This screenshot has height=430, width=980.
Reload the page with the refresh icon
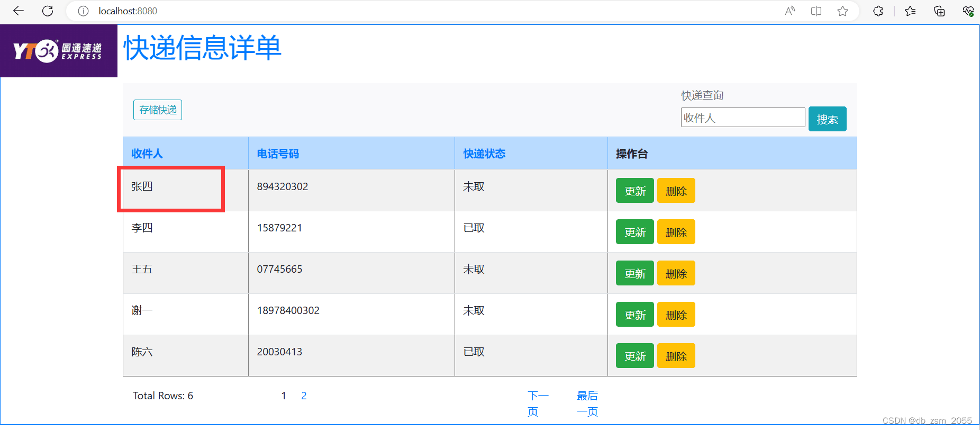pyautogui.click(x=48, y=11)
